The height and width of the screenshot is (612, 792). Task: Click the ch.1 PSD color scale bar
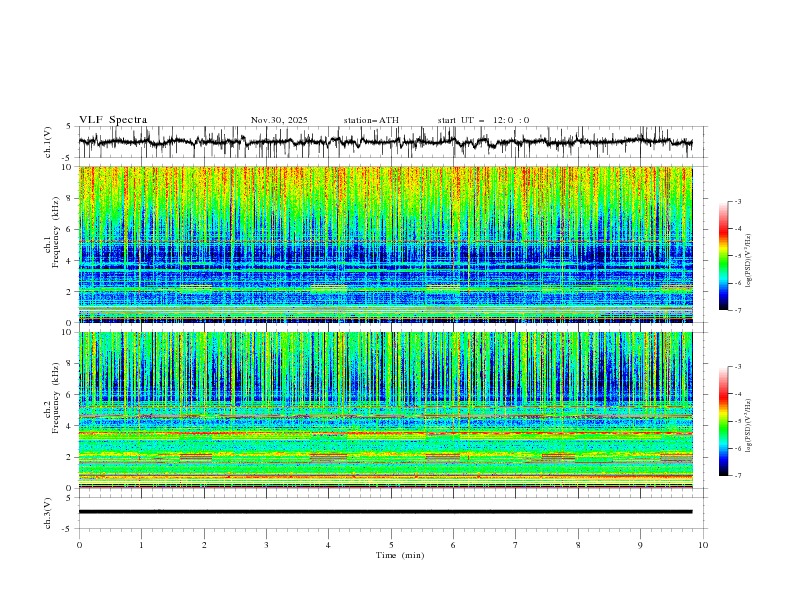[723, 256]
